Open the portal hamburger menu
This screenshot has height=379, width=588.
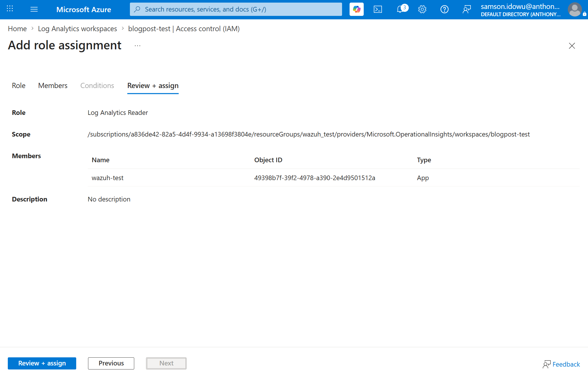coord(34,9)
